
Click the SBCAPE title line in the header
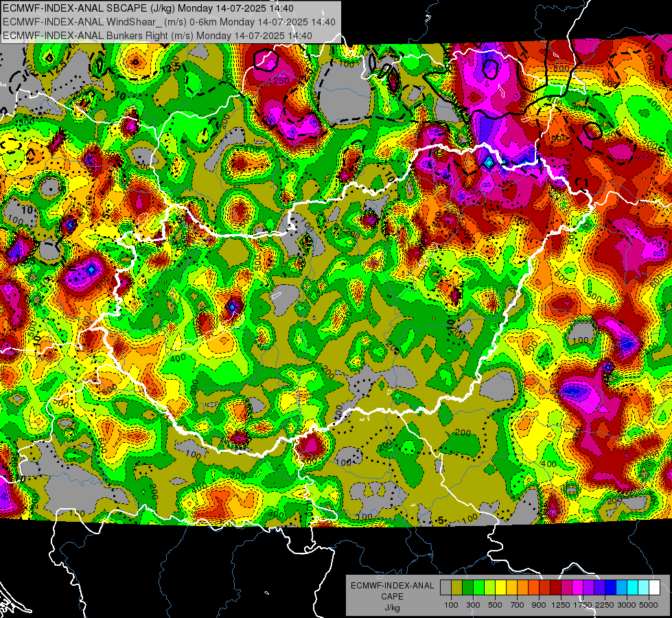[148, 8]
